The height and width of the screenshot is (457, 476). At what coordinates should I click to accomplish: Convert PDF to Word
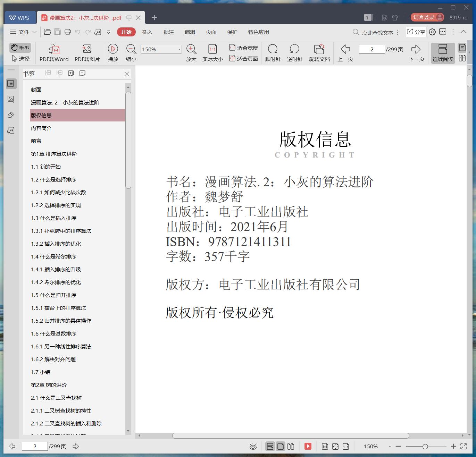[x=54, y=53]
